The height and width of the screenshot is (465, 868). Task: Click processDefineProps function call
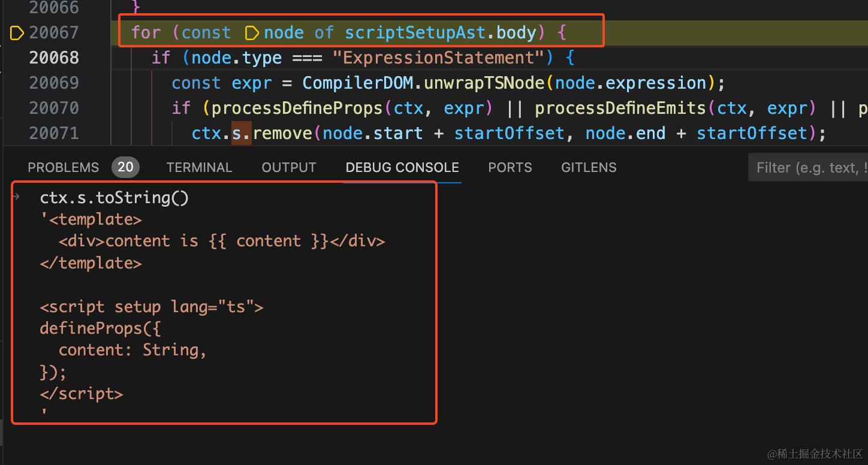point(297,108)
